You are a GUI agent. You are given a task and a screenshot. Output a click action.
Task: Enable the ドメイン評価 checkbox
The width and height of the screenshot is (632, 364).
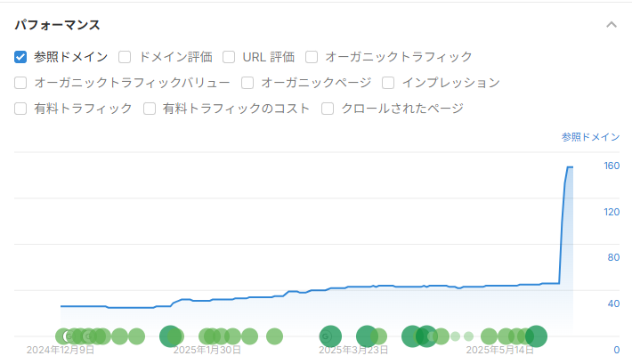pyautogui.click(x=125, y=57)
